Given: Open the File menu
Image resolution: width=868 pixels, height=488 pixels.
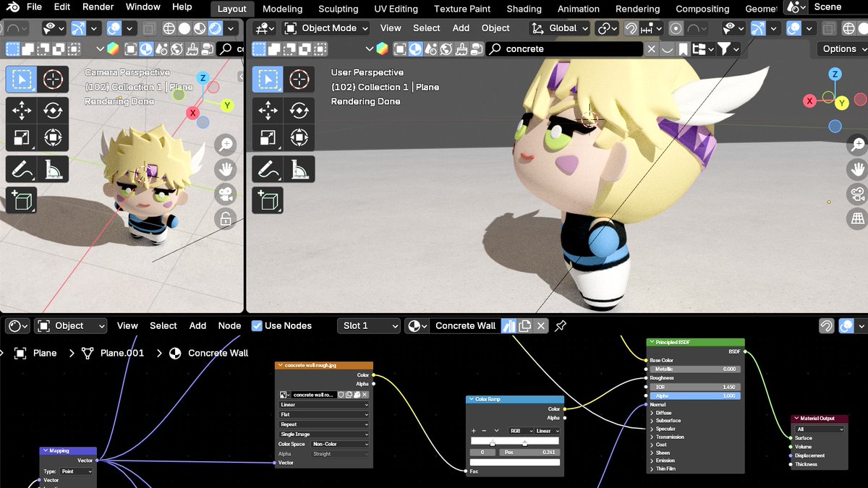Looking at the screenshot, I should tap(34, 7).
